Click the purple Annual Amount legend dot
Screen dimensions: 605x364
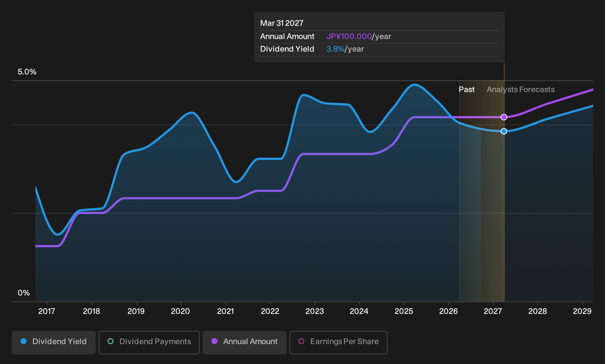click(214, 342)
